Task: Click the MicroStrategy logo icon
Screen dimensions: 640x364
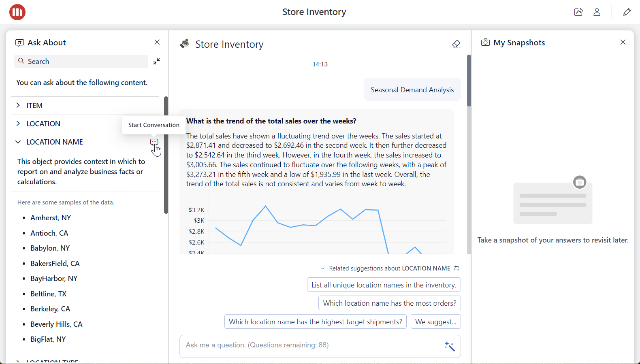Action: coord(17,12)
